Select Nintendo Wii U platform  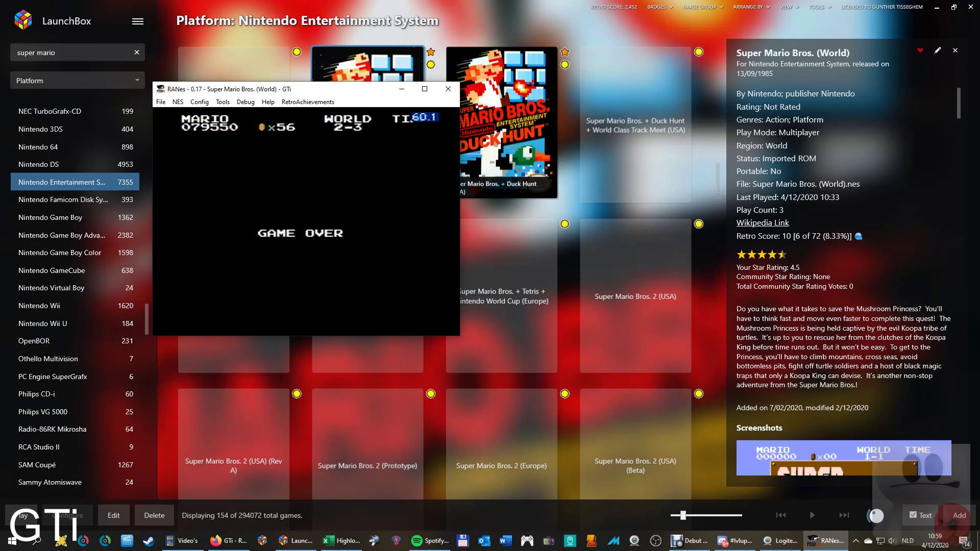click(75, 323)
